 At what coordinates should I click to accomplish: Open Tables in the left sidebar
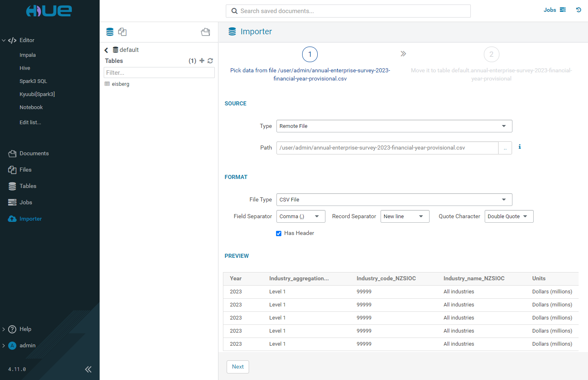tap(28, 186)
